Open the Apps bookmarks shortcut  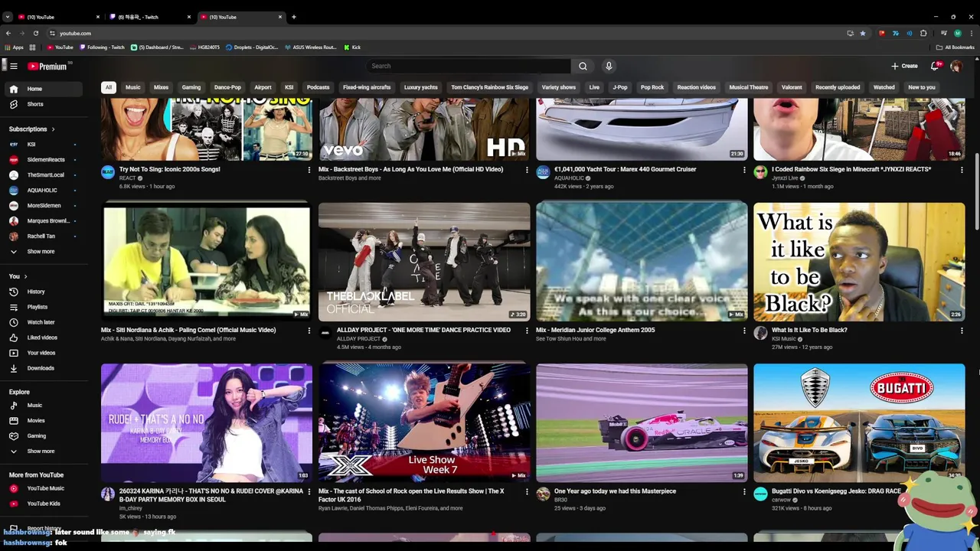(x=15, y=47)
